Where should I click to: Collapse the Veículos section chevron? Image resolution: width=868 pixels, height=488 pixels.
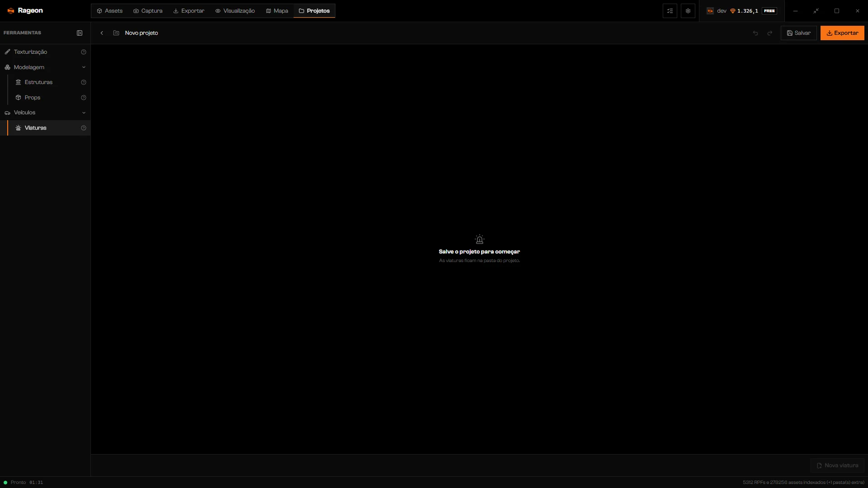click(84, 113)
